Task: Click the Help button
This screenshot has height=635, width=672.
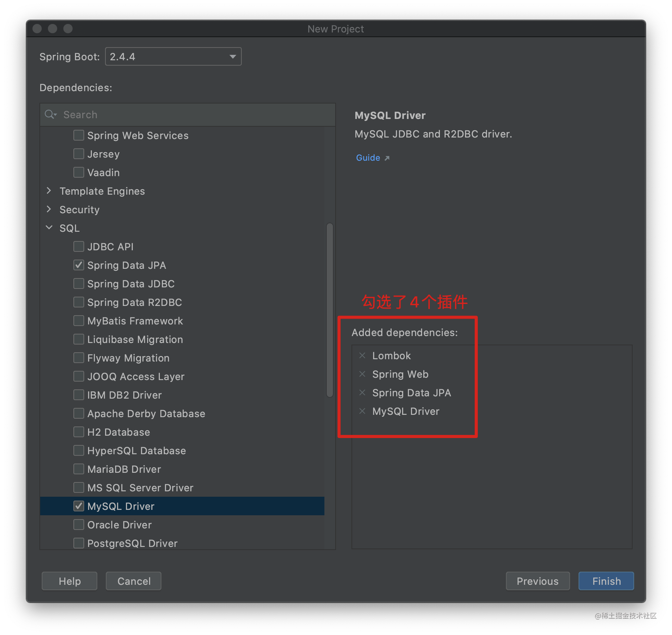Action: click(x=70, y=581)
